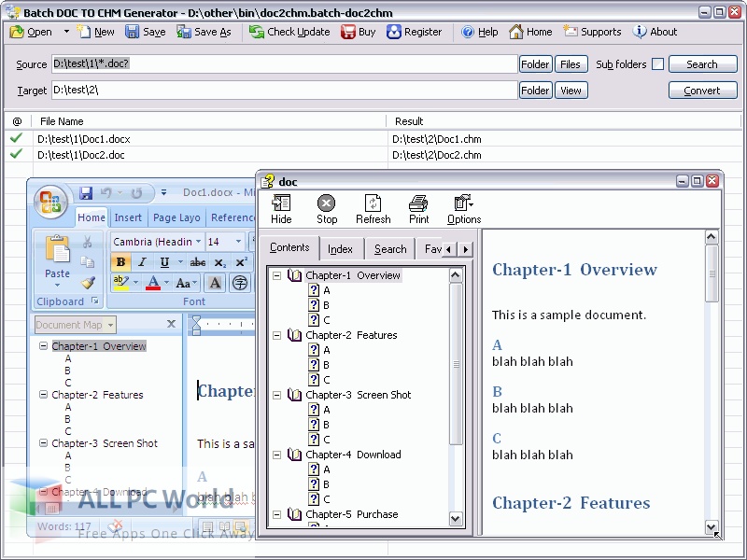Click the Files button beside Source
Screen dimensions: 747x560
click(570, 64)
